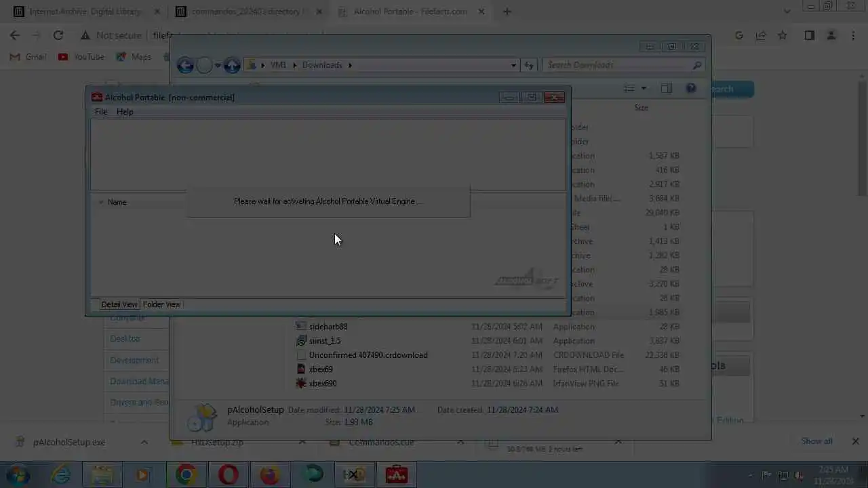Open a new Chrome tab
868x488 pixels.
pyautogui.click(x=507, y=12)
